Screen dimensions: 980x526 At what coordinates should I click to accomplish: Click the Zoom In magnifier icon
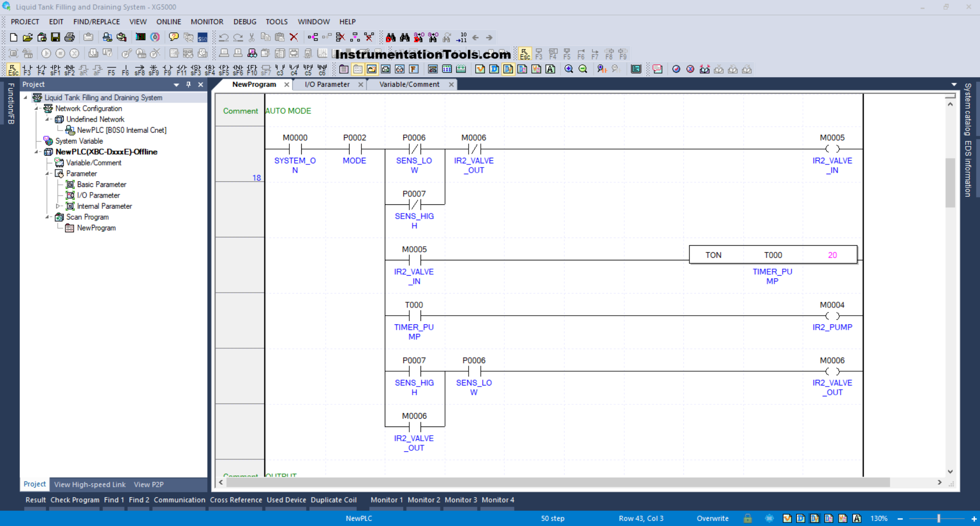click(x=569, y=69)
